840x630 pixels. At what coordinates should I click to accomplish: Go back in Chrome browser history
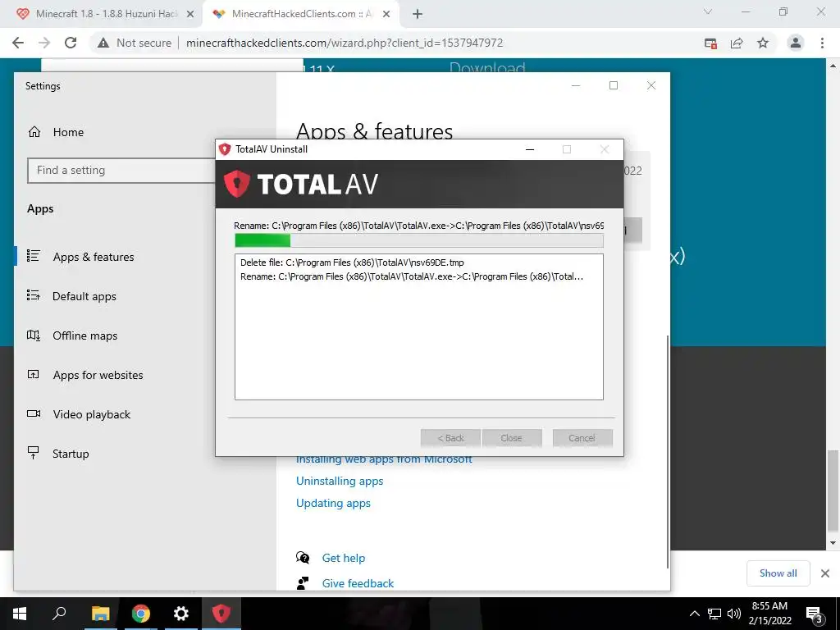click(18, 43)
